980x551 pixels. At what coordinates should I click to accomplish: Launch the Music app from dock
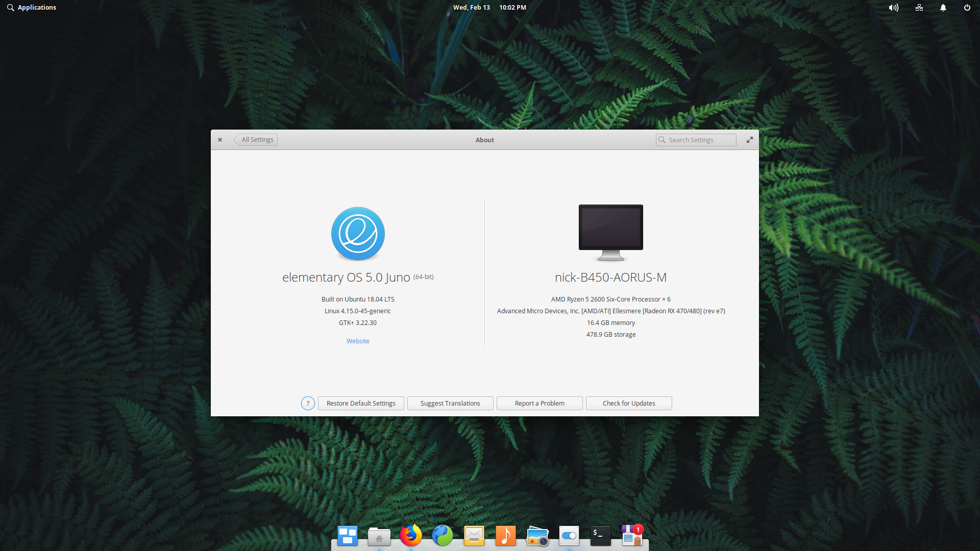tap(506, 536)
